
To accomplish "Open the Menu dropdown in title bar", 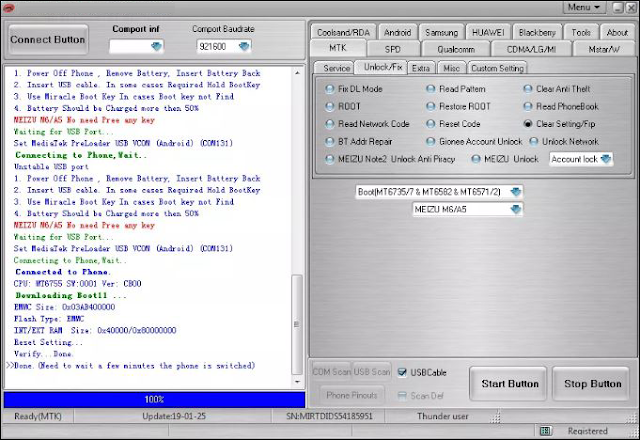I will coord(584,7).
